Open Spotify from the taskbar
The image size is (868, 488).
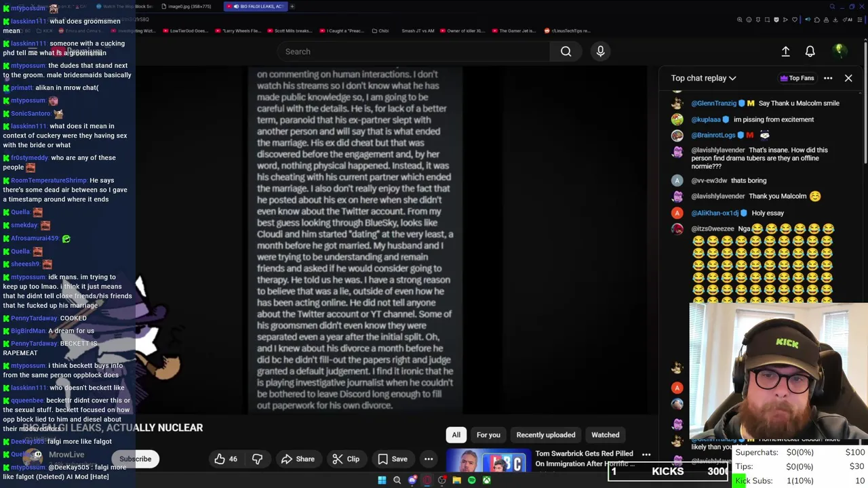[x=472, y=481]
